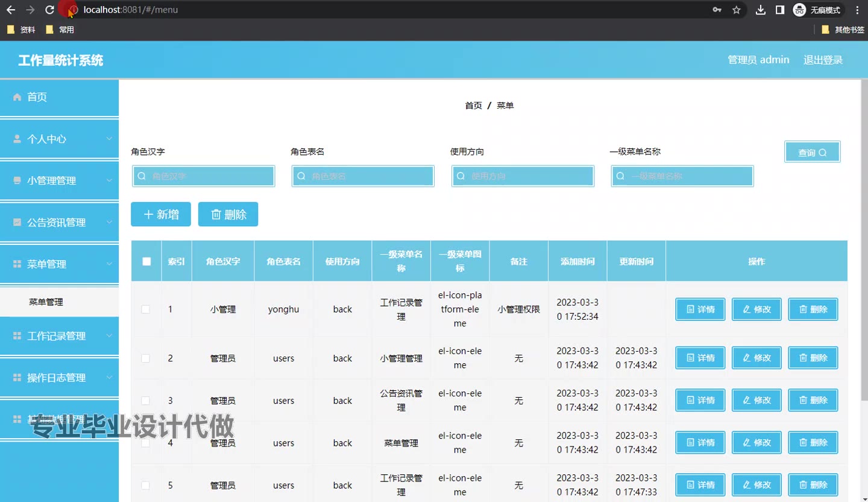Go to 首页 via the breadcrumb
The image size is (868, 502).
point(473,106)
